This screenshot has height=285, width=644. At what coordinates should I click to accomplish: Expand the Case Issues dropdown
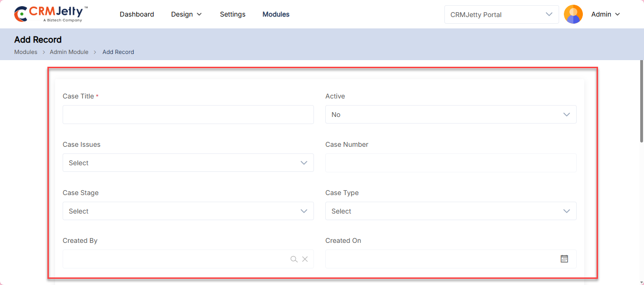pyautogui.click(x=188, y=163)
